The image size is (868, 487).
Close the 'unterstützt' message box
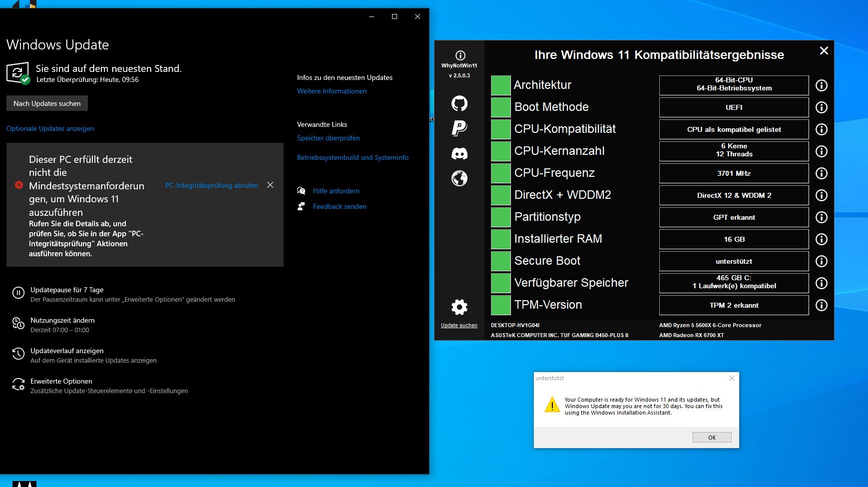pos(732,378)
